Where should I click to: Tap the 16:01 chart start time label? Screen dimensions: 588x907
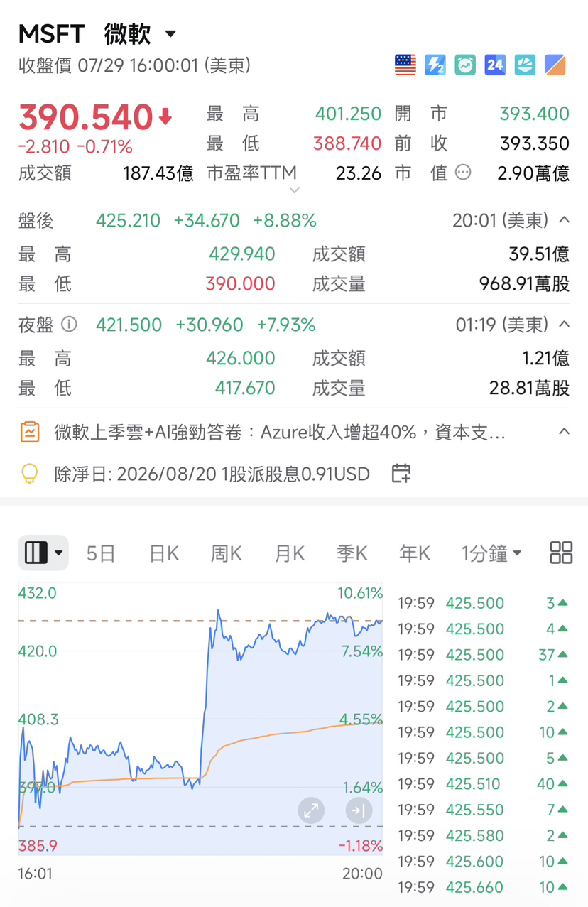pyautogui.click(x=35, y=874)
